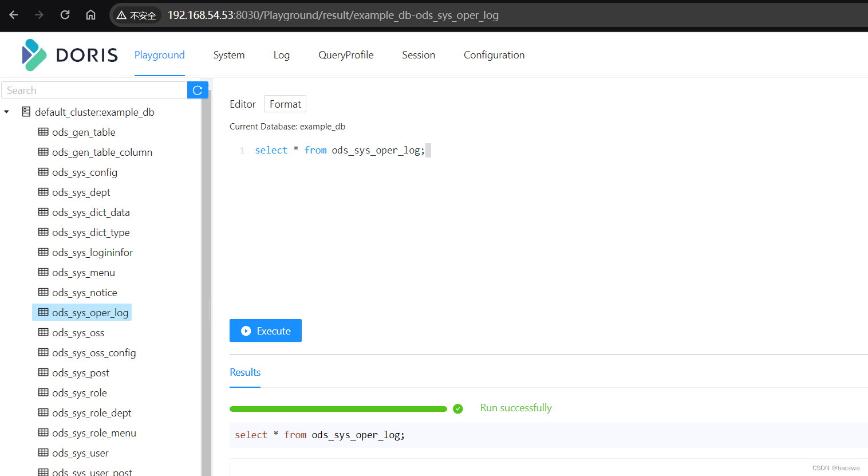Click table icon beside ods_sys_role_menu

[x=44, y=432]
